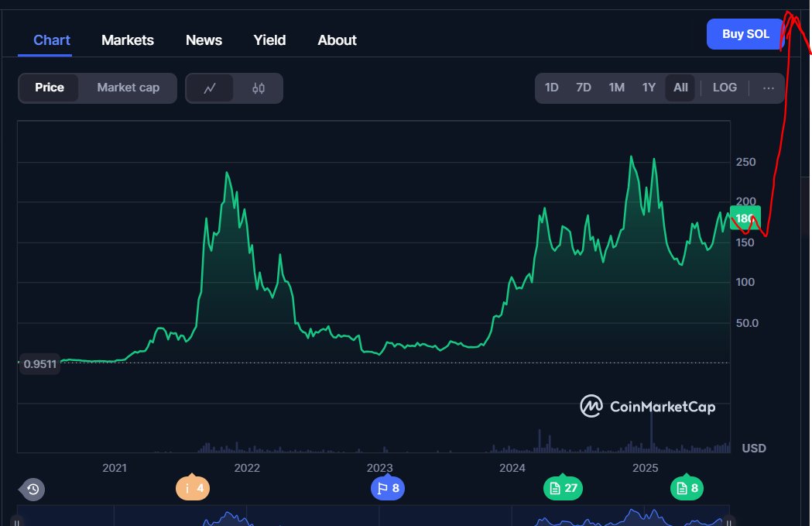Viewport: 812px width, 526px height.
Task: Switch to the Markets tab
Action: click(x=128, y=40)
